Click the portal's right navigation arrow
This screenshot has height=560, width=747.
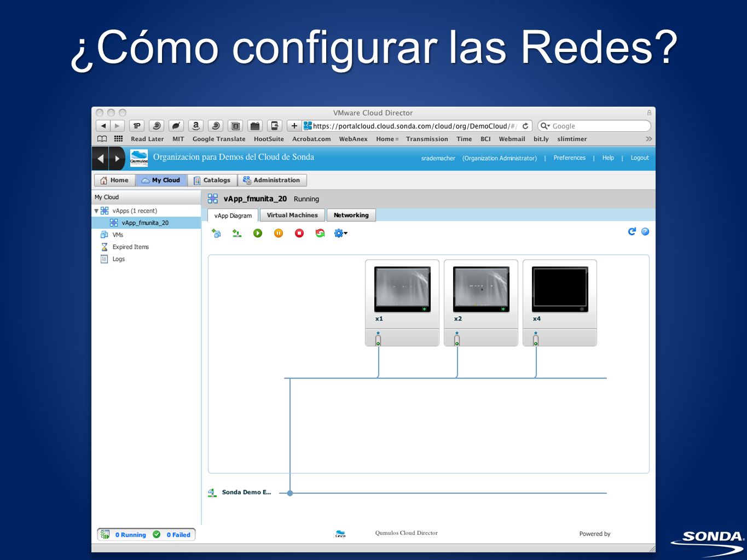click(117, 159)
